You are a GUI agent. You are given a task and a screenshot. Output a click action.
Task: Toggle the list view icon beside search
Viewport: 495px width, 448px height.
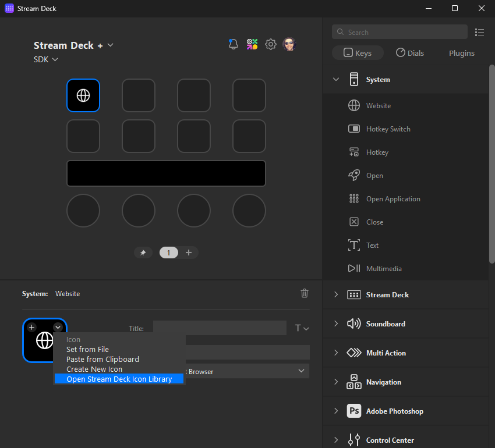click(480, 32)
